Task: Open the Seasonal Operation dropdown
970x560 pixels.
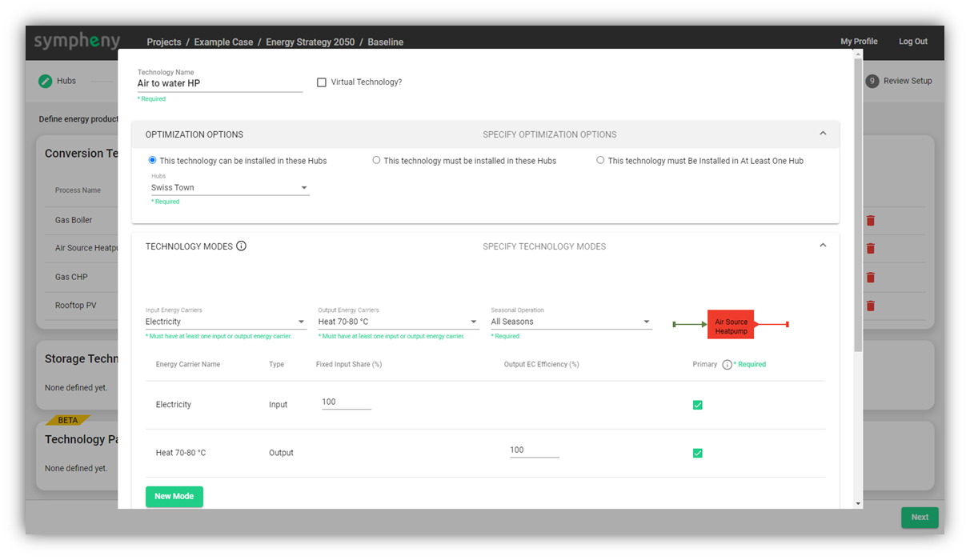Action: click(571, 322)
